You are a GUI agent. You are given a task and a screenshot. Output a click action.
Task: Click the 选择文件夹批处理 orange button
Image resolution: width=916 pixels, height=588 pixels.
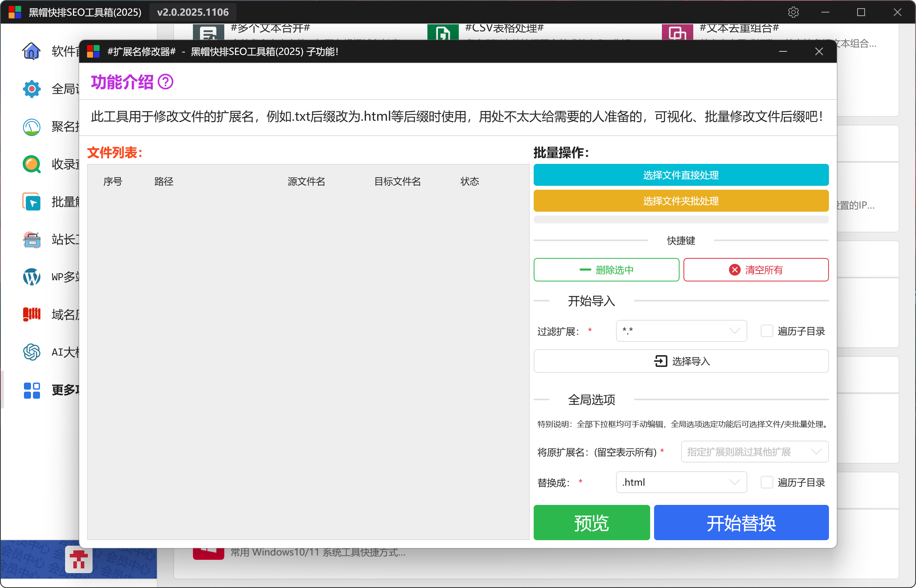tap(681, 201)
